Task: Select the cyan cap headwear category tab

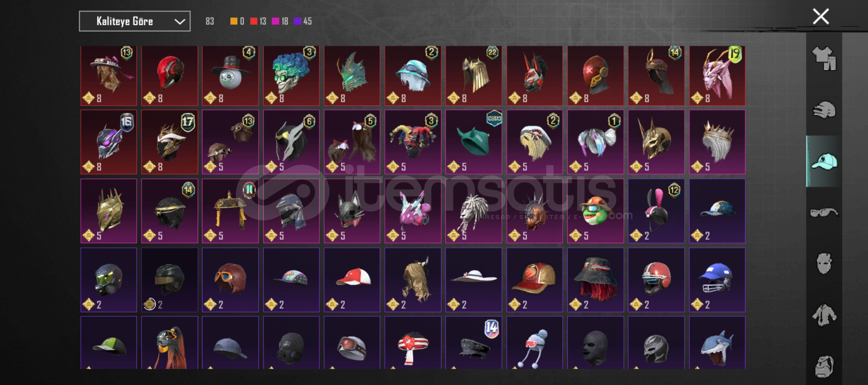Action: [x=824, y=161]
